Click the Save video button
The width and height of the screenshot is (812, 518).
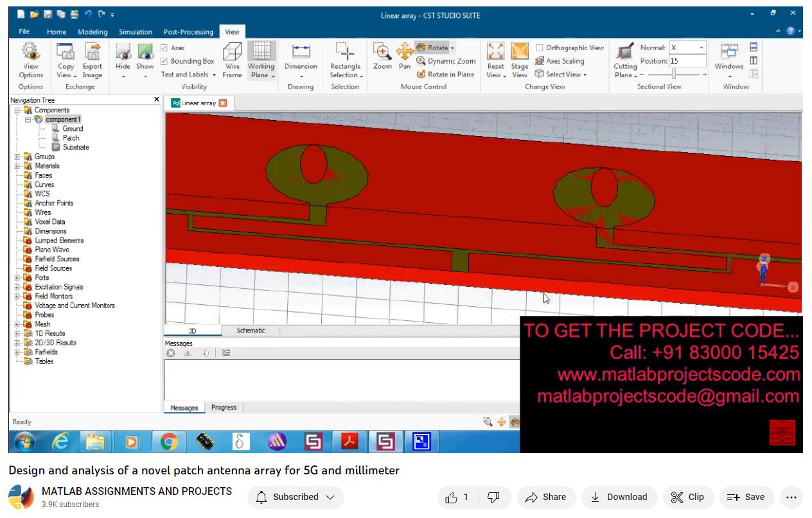coord(746,497)
